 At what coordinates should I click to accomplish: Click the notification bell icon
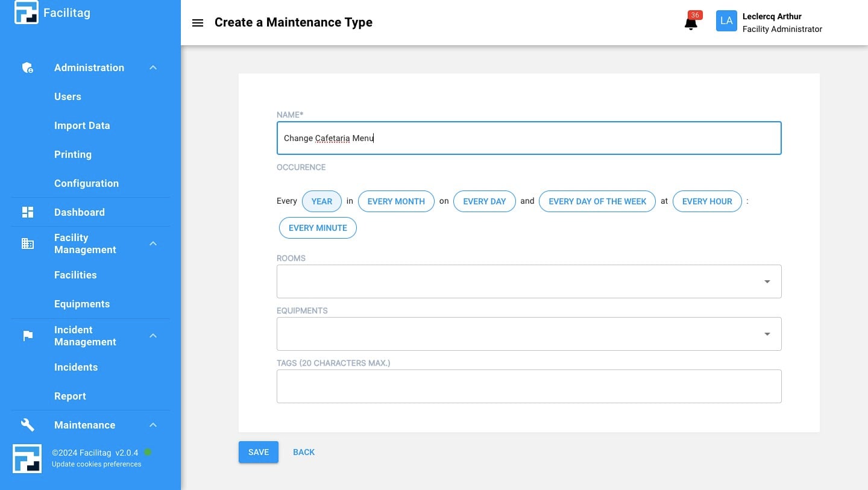click(691, 24)
